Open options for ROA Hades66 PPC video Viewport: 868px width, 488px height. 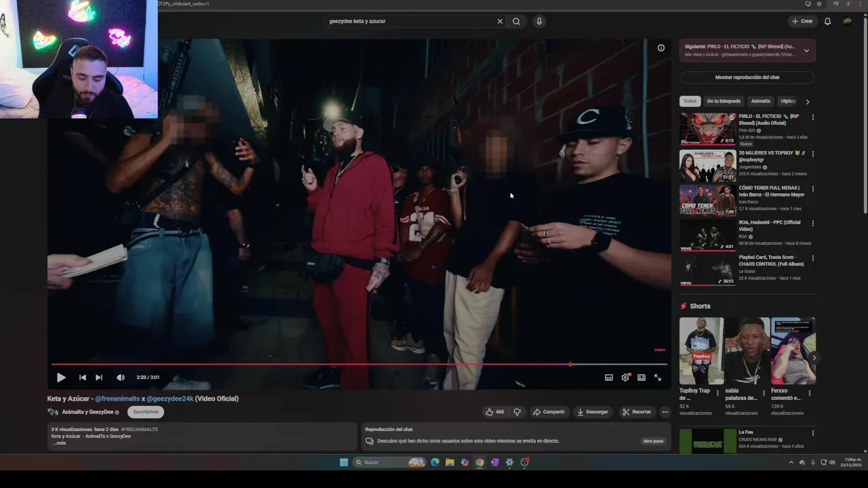[813, 223]
